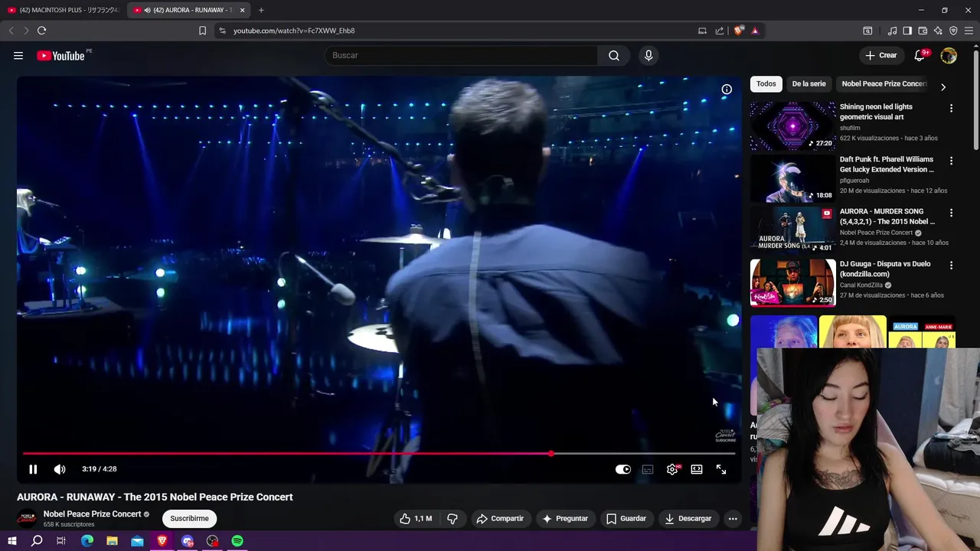This screenshot has height=551, width=980.
Task: Open Nobel Peace Prize Concert channel name
Action: pyautogui.click(x=92, y=514)
